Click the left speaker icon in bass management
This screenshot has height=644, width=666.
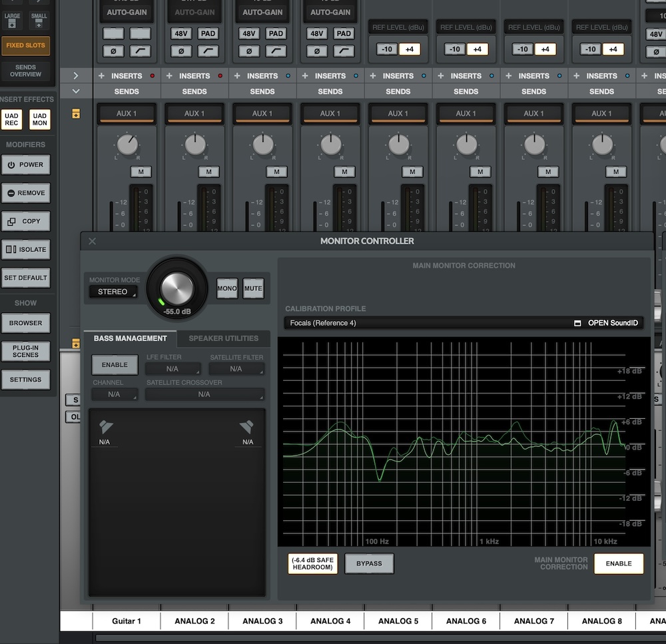click(x=106, y=426)
